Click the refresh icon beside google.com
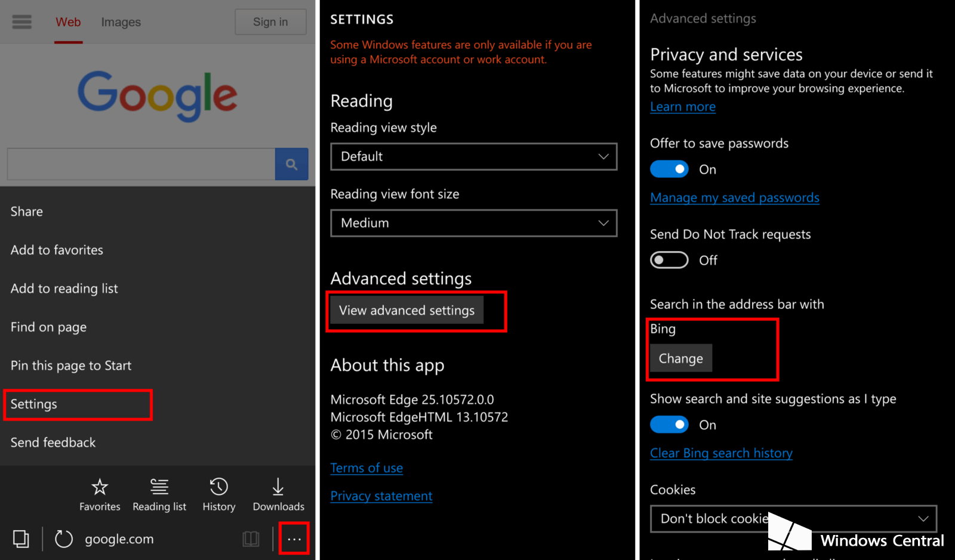Viewport: 955px width, 560px height. point(63,539)
